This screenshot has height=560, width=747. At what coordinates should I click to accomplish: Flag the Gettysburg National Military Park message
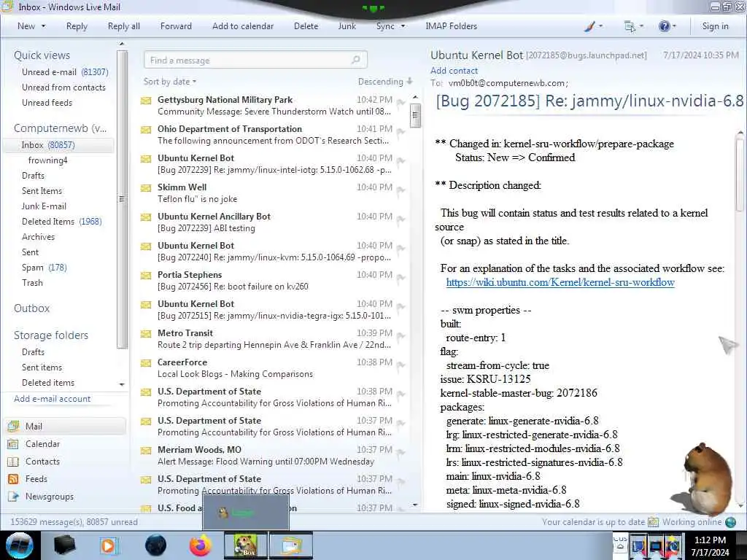click(x=401, y=102)
